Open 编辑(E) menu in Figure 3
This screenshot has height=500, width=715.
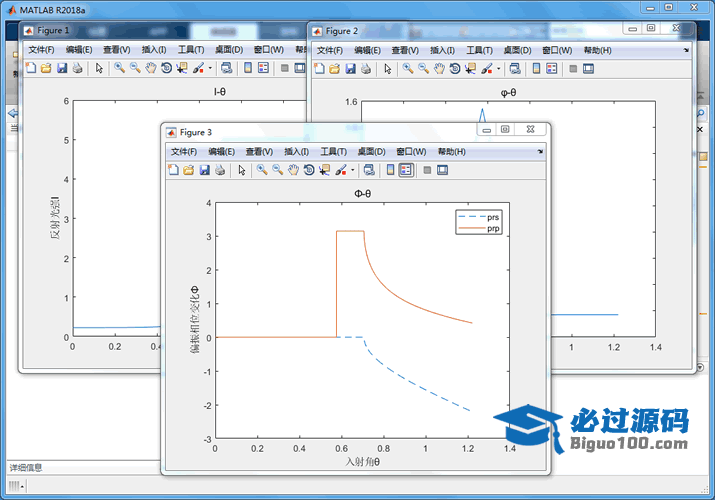pyautogui.click(x=222, y=151)
